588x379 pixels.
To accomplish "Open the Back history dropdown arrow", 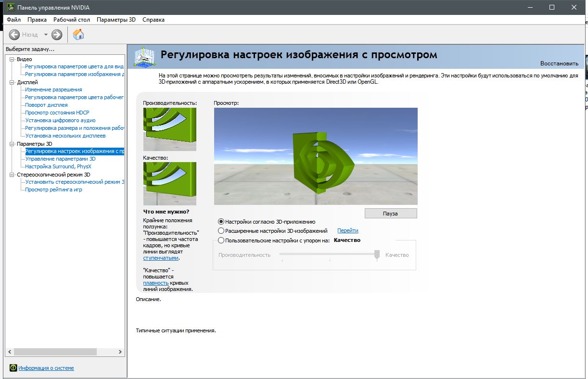I will pyautogui.click(x=46, y=35).
